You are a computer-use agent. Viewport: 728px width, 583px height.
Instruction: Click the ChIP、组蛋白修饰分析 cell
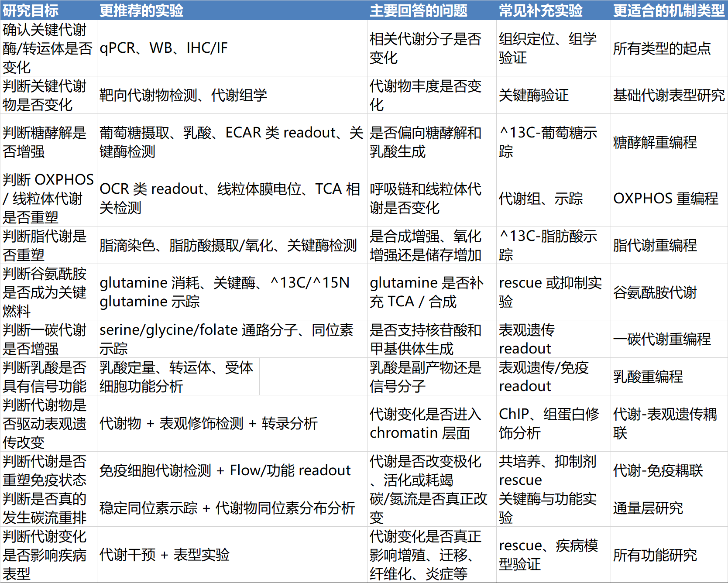549,423
